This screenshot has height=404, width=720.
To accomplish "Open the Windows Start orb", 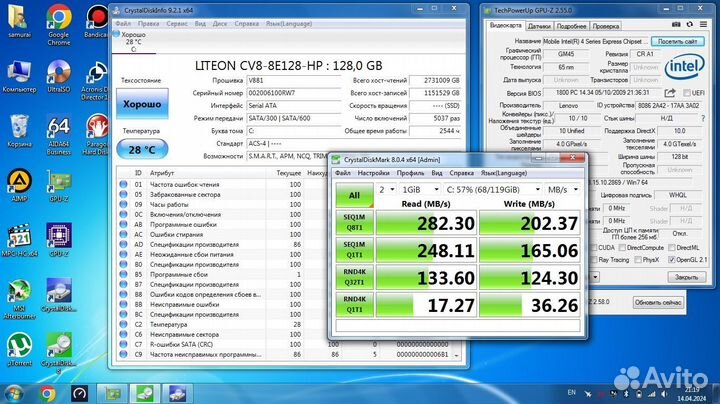I will [x=13, y=394].
